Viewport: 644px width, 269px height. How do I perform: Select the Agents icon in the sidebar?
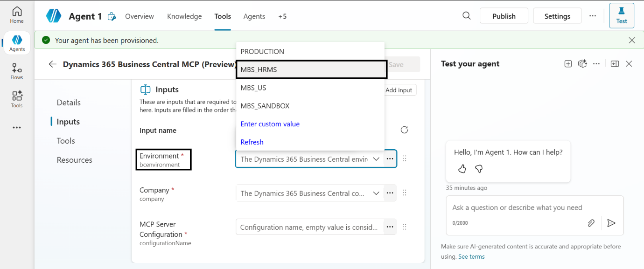[x=17, y=43]
